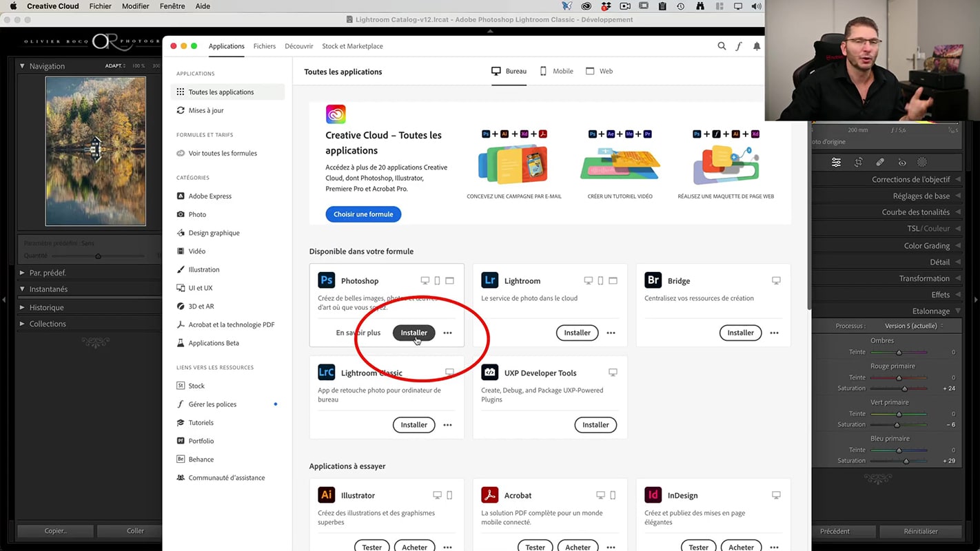Click the binoculars icon in macOS menu bar
This screenshot has width=980, height=551.
coord(700,6)
